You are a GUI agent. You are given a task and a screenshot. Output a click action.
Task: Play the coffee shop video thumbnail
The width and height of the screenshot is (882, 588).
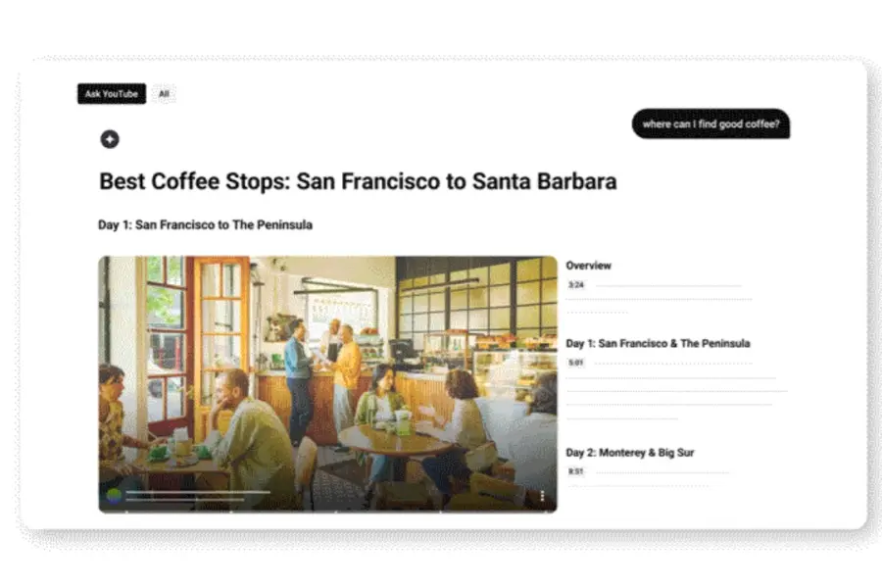tap(328, 384)
